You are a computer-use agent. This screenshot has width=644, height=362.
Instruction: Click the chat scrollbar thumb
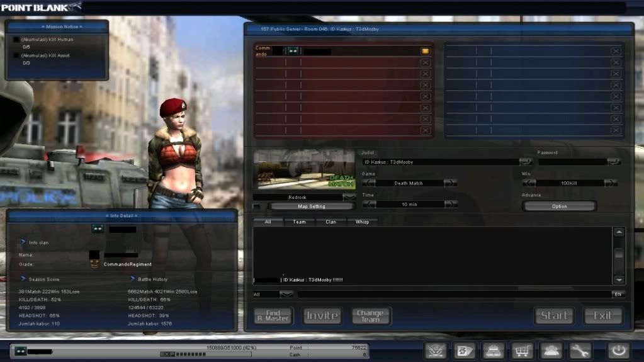point(619,254)
